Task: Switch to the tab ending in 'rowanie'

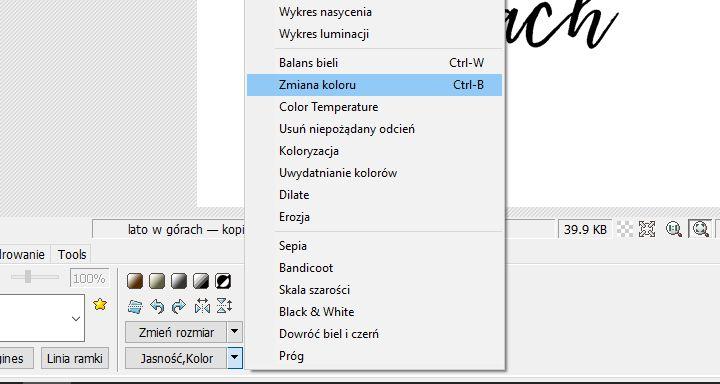Action: pyautogui.click(x=25, y=254)
